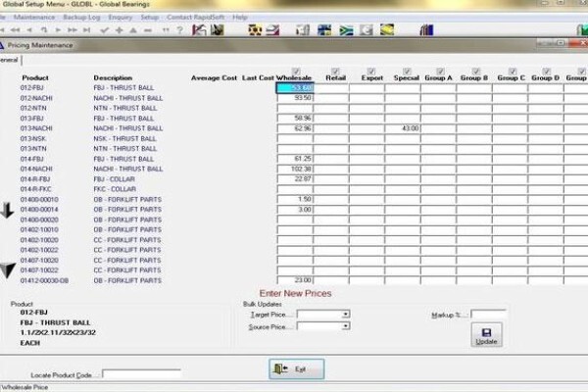Click the grey G toolbar icon

[366, 30]
